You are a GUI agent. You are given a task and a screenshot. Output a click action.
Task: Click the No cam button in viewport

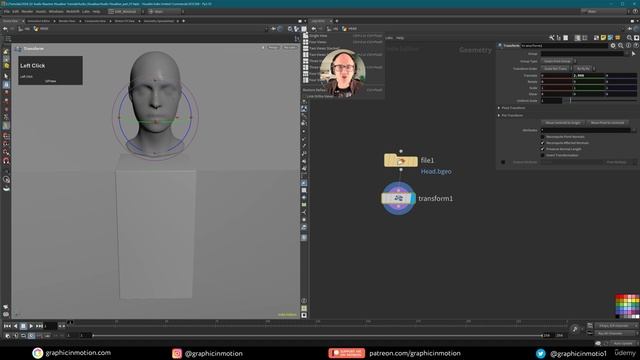pos(290,48)
